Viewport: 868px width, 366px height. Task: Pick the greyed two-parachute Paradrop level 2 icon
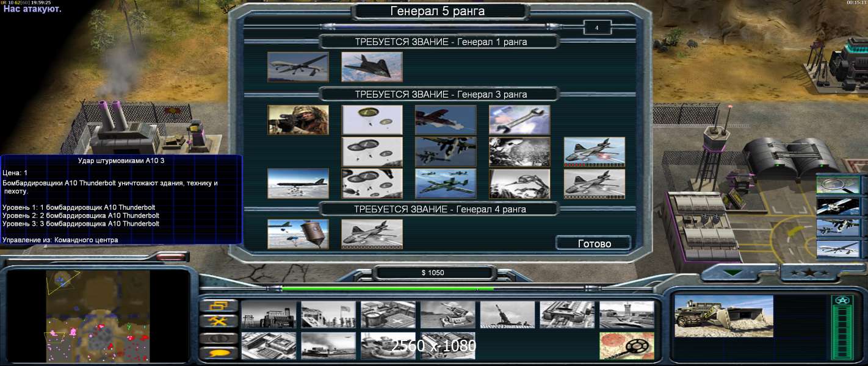[372, 152]
